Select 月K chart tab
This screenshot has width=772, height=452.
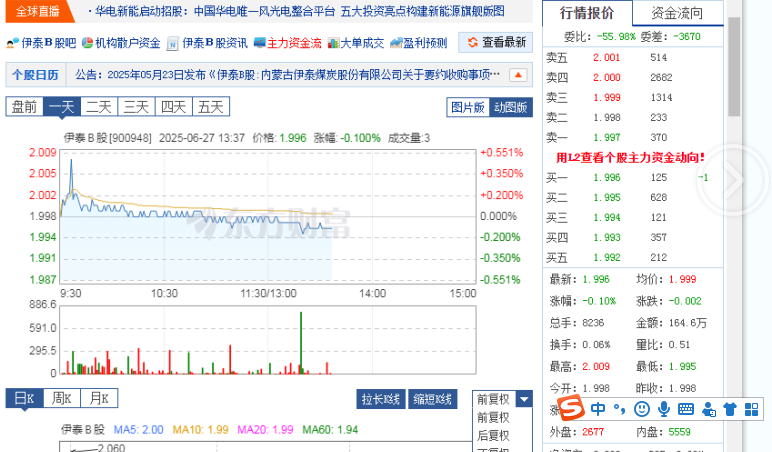99,398
